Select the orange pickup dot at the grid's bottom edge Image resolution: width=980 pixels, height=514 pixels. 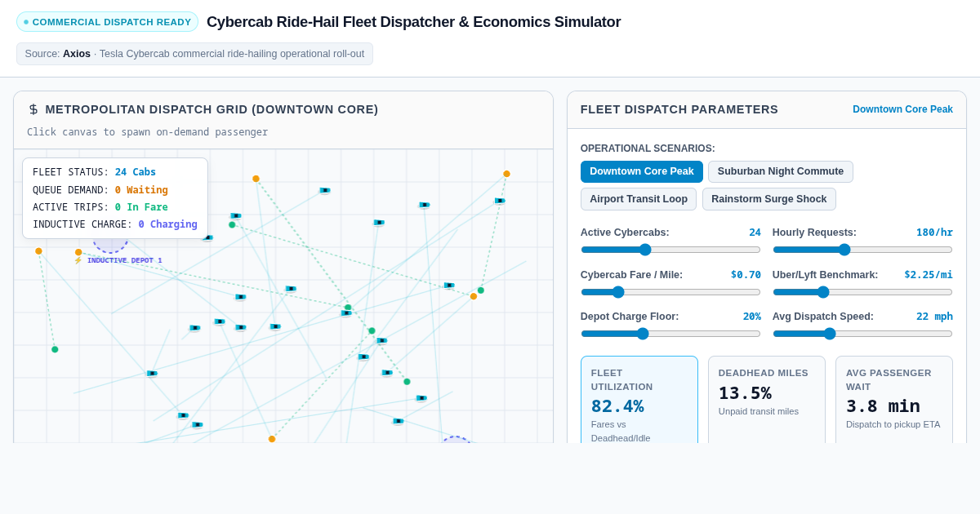click(272, 439)
